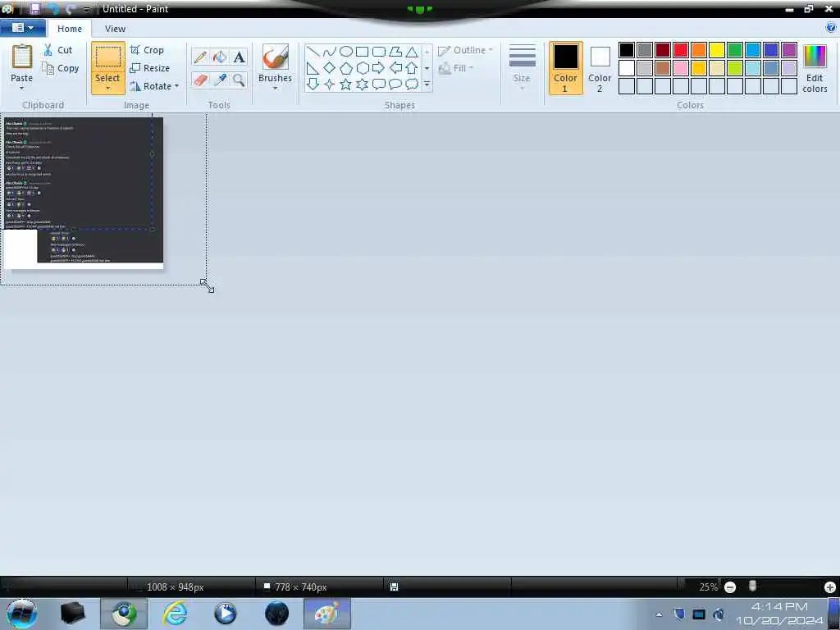
Task: Pick the yellow color swatch
Action: point(717,50)
